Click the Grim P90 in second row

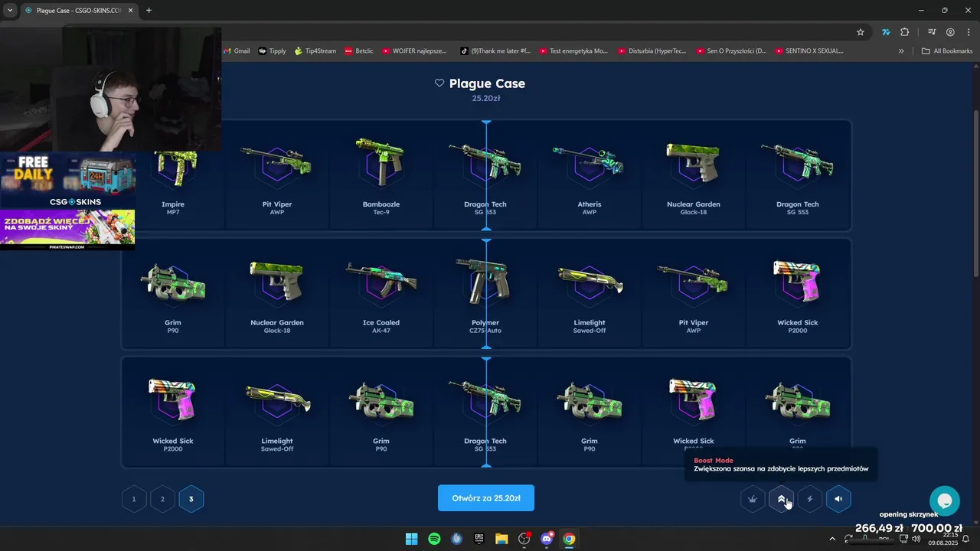[x=173, y=295]
